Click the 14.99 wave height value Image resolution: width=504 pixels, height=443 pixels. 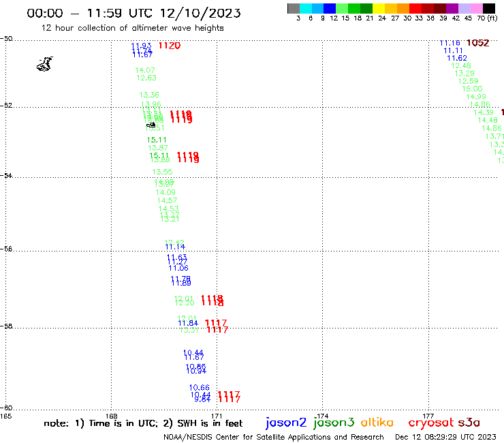click(476, 97)
